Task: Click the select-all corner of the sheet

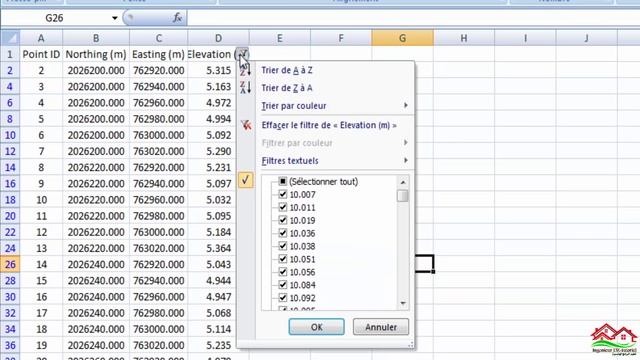Action: (x=10, y=38)
